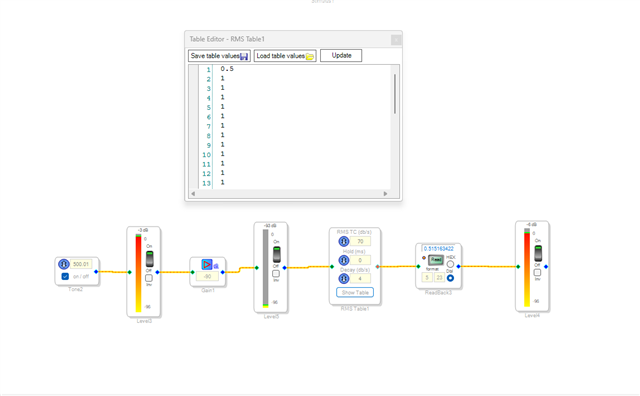Click the RMS Table1 block label
This screenshot has height=396, width=640.
(x=355, y=309)
